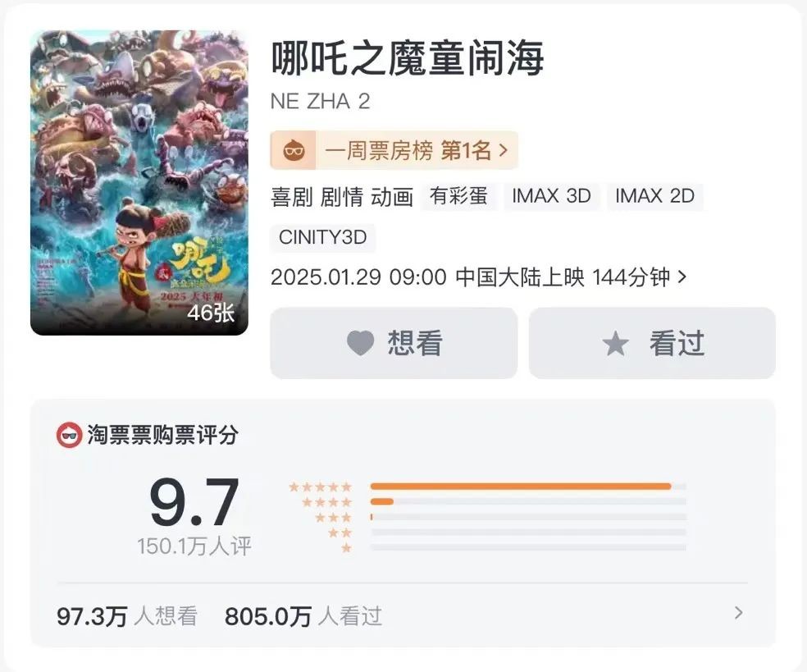Select the three-star rating row icon
This screenshot has width=807, height=672.
(334, 518)
